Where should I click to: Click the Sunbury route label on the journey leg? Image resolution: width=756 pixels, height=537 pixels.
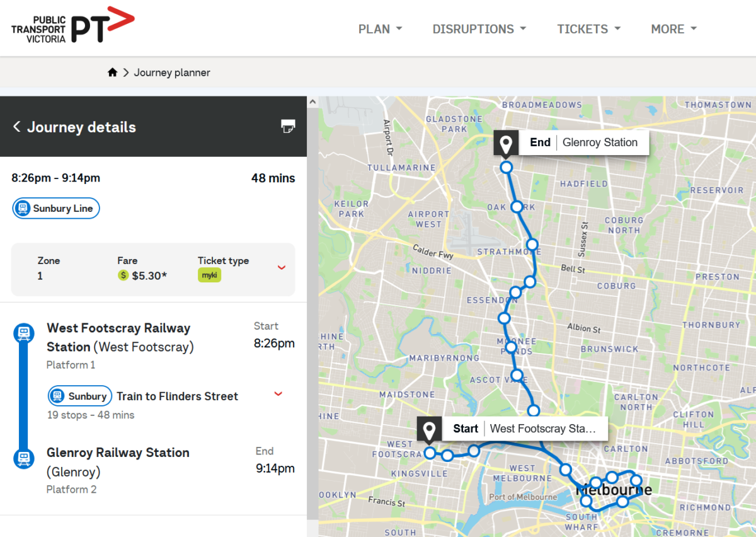click(80, 396)
